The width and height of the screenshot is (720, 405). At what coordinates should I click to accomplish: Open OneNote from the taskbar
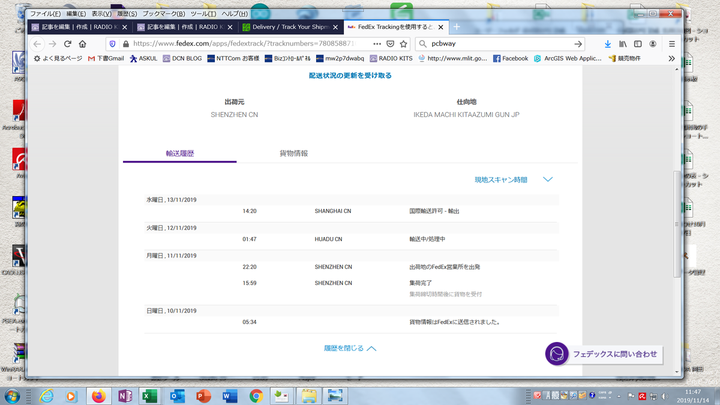(x=124, y=395)
